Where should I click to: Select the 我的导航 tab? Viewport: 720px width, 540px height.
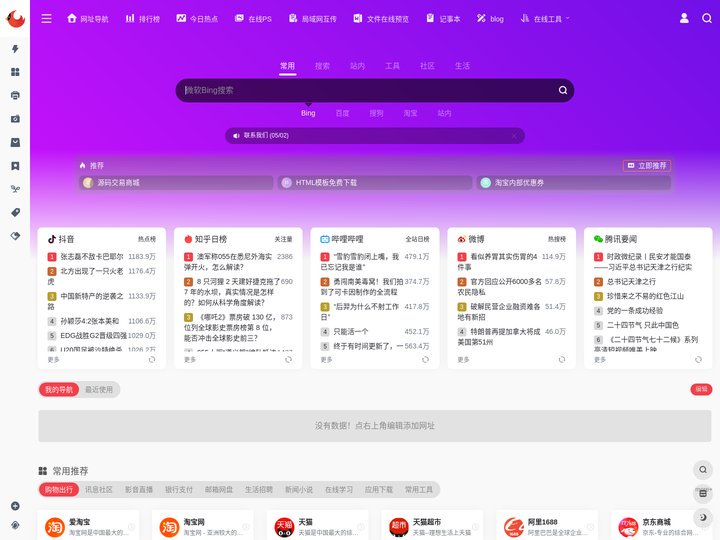click(59, 389)
